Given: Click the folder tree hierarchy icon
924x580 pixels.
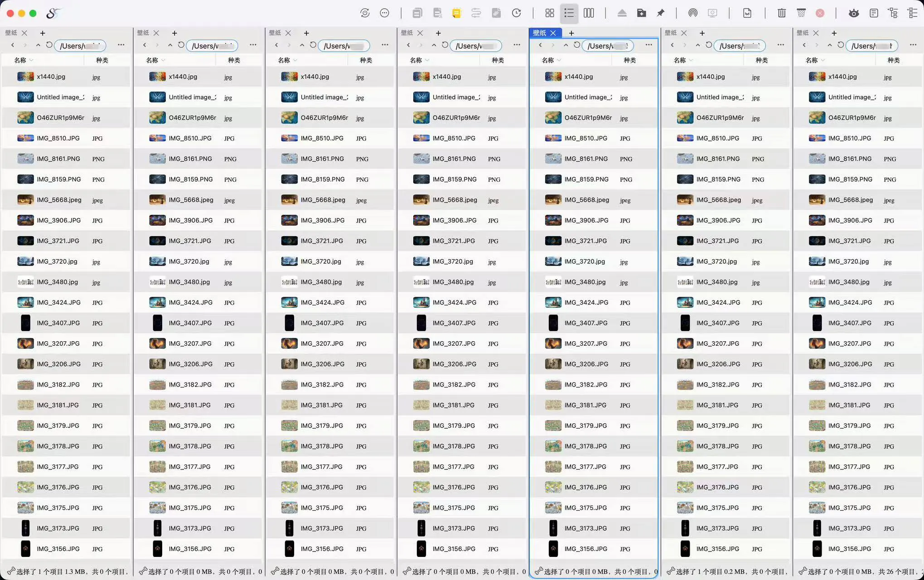Looking at the screenshot, I should coord(893,13).
